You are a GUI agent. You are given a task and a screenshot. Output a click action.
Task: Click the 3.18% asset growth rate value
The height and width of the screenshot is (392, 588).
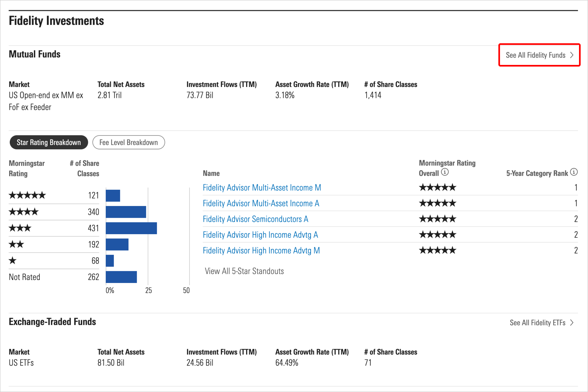285,95
